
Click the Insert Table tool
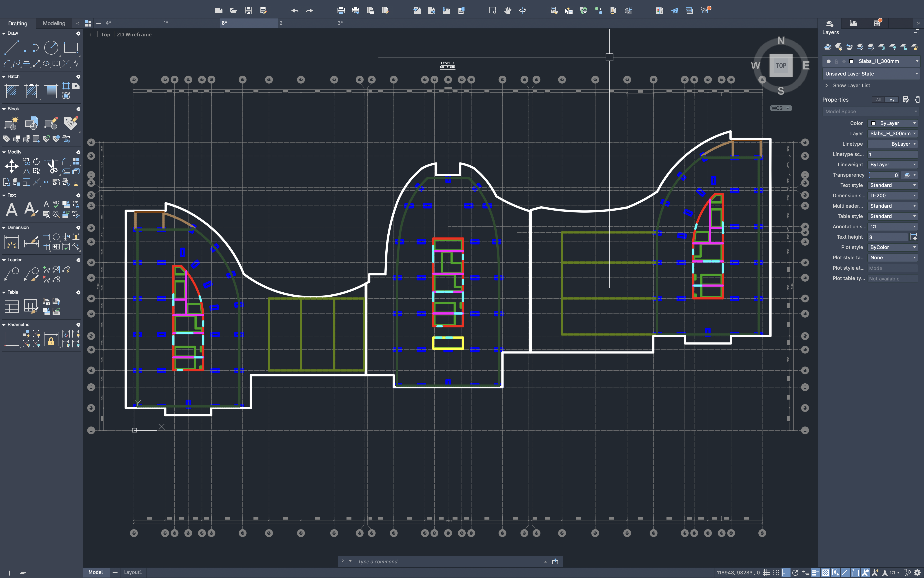coord(11,307)
